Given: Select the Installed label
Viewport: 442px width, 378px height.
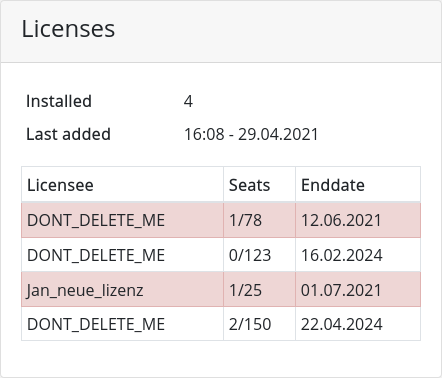Looking at the screenshot, I should click(x=59, y=101).
